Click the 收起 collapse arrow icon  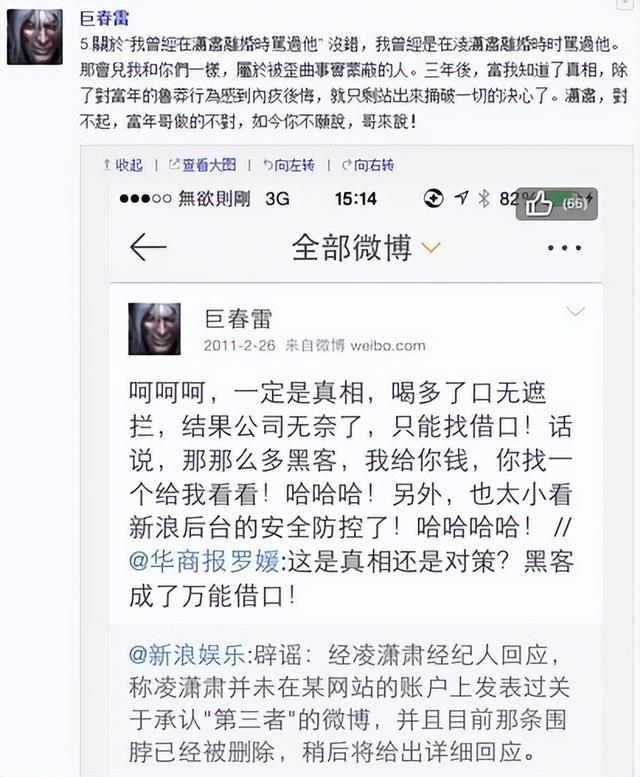click(x=107, y=165)
